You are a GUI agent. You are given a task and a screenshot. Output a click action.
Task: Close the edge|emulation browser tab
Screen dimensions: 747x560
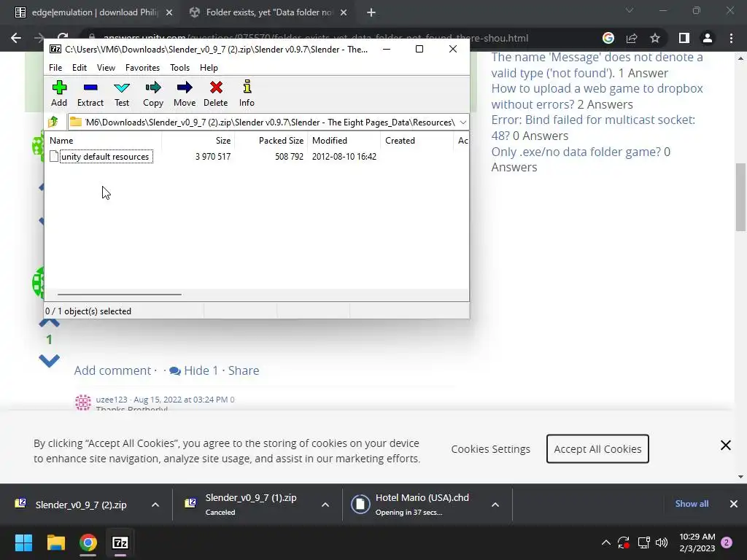169,13
